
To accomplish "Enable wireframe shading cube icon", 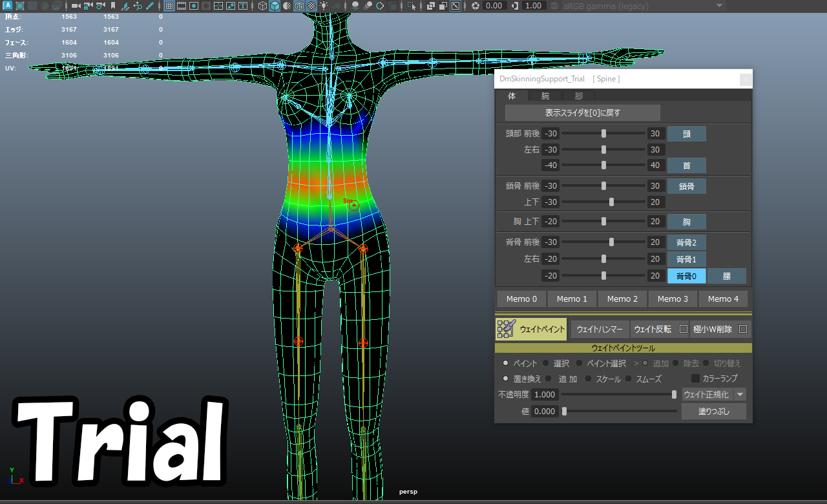I will point(262,6).
